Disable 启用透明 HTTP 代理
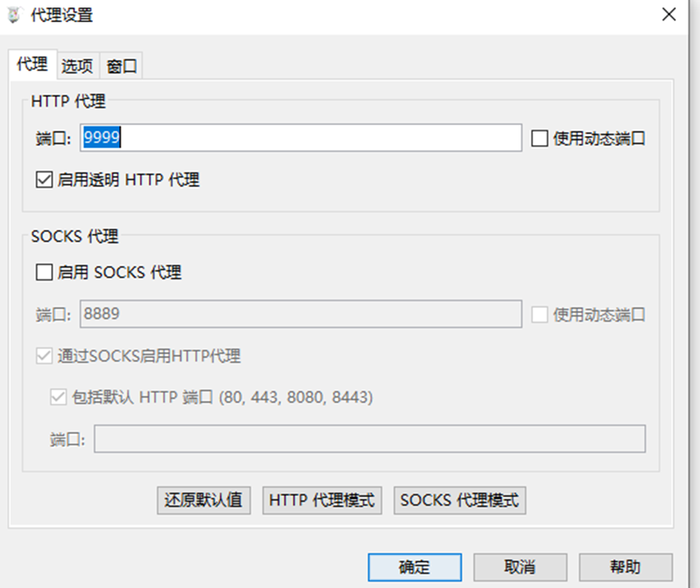 click(44, 180)
